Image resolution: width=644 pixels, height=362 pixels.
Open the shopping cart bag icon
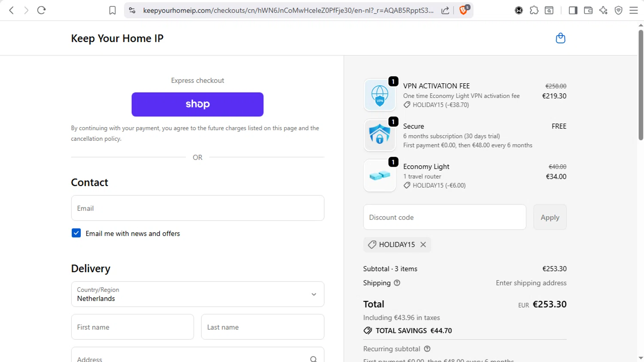(560, 38)
